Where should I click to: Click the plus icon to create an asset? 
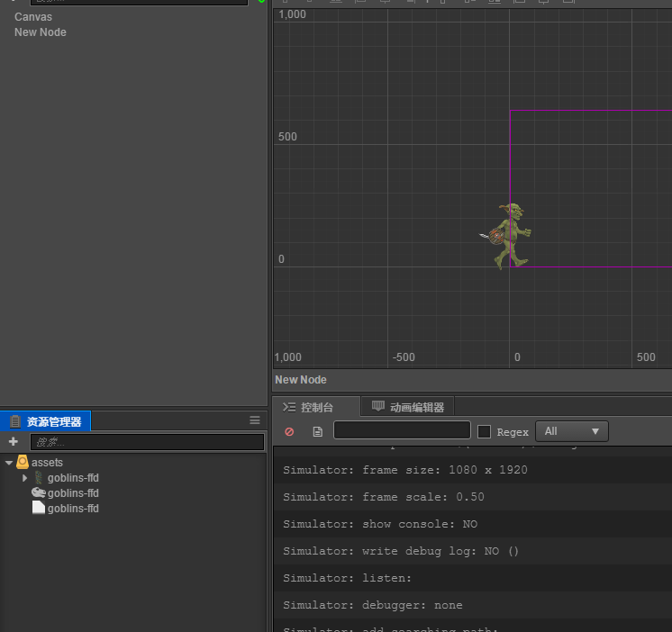tap(14, 441)
